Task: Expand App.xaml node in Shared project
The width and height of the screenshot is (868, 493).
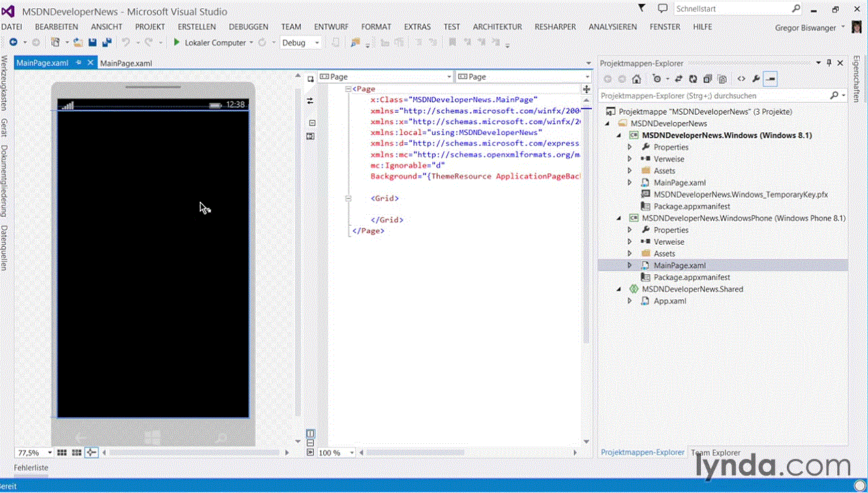Action: click(630, 301)
